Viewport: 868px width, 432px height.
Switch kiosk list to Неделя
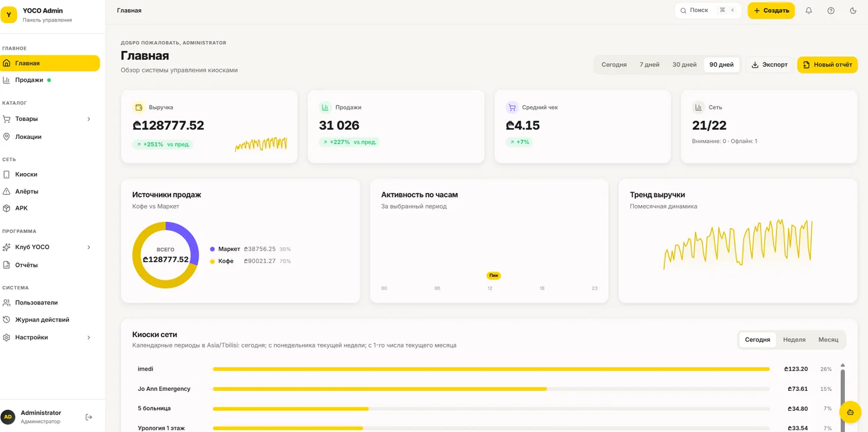794,339
